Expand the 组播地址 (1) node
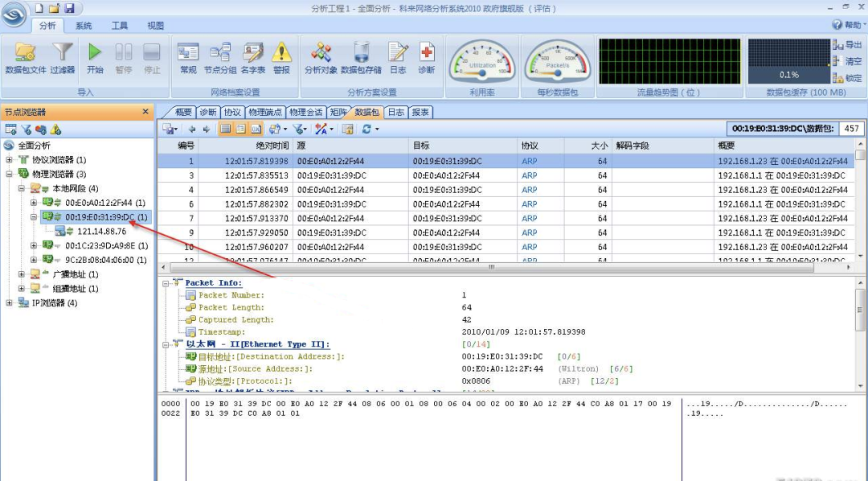The image size is (868, 481). pyautogui.click(x=21, y=288)
